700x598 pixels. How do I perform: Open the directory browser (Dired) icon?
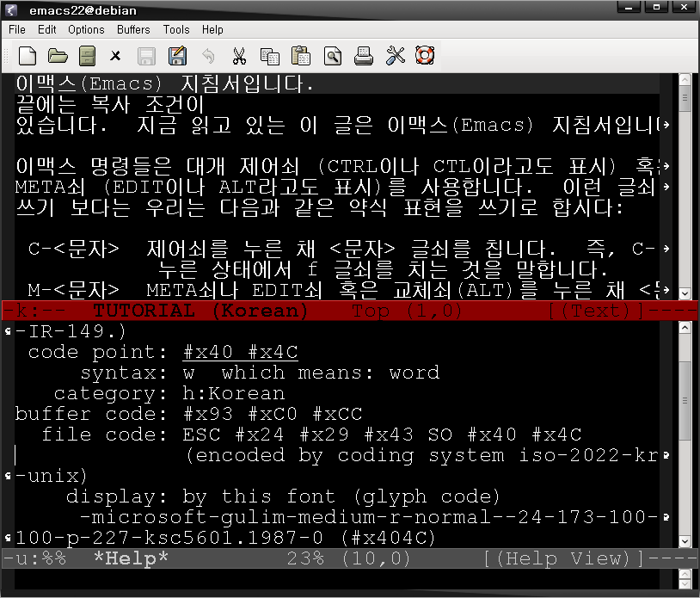point(87,57)
